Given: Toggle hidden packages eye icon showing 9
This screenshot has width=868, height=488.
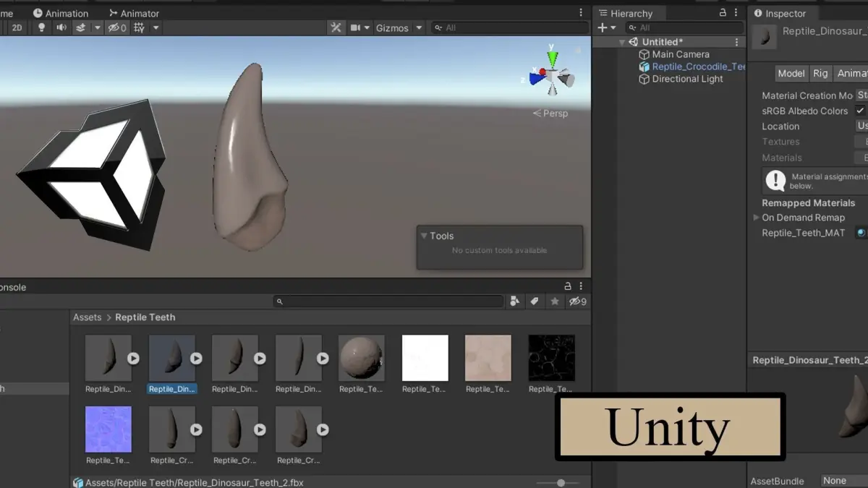Looking at the screenshot, I should 577,301.
